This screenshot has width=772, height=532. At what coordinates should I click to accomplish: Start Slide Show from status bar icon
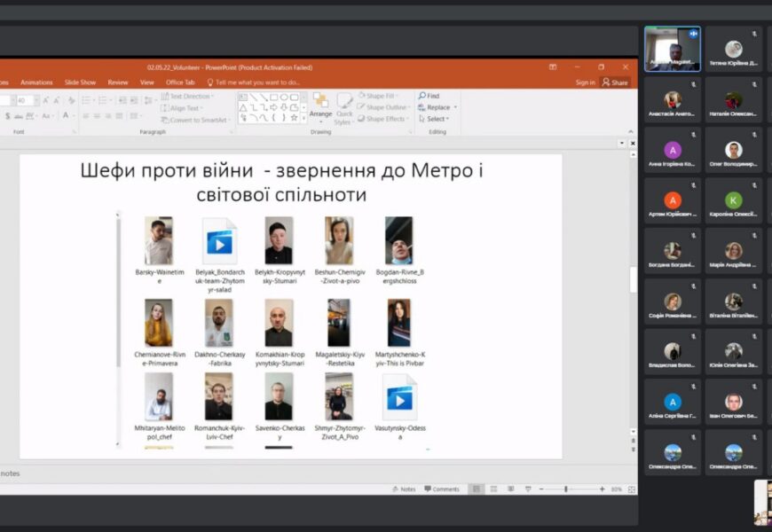coord(528,489)
